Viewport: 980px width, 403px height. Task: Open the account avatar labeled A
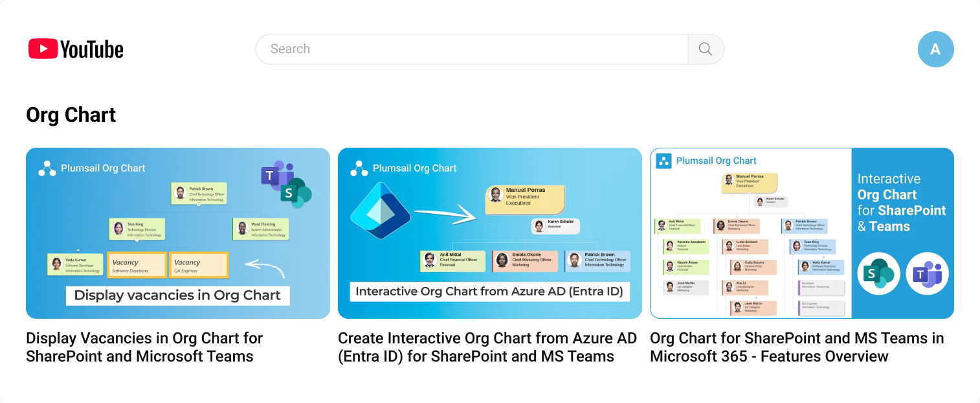(935, 49)
